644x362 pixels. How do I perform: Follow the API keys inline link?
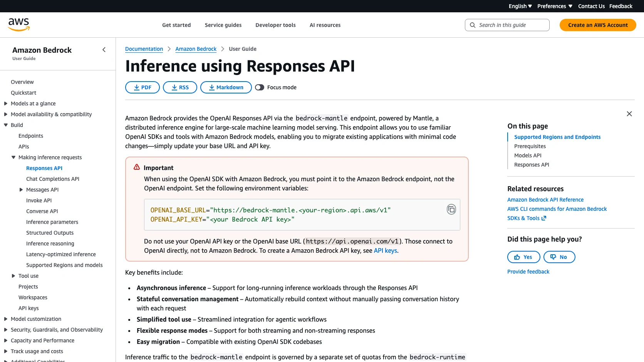(x=385, y=250)
